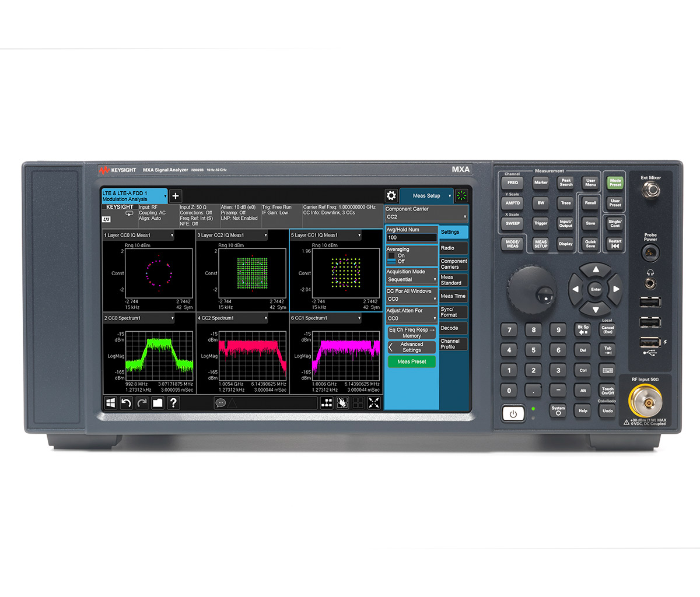Click the 'Trig: Free Run' status text

click(x=276, y=207)
